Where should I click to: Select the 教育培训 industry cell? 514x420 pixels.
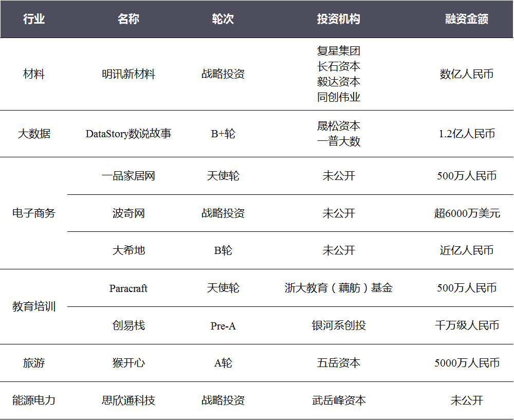tap(34, 306)
